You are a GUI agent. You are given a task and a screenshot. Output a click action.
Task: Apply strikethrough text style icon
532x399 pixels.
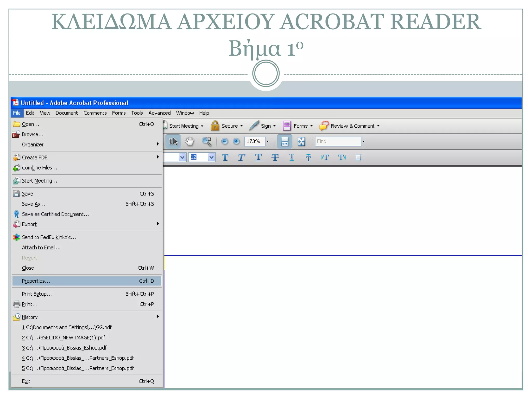coord(275,157)
